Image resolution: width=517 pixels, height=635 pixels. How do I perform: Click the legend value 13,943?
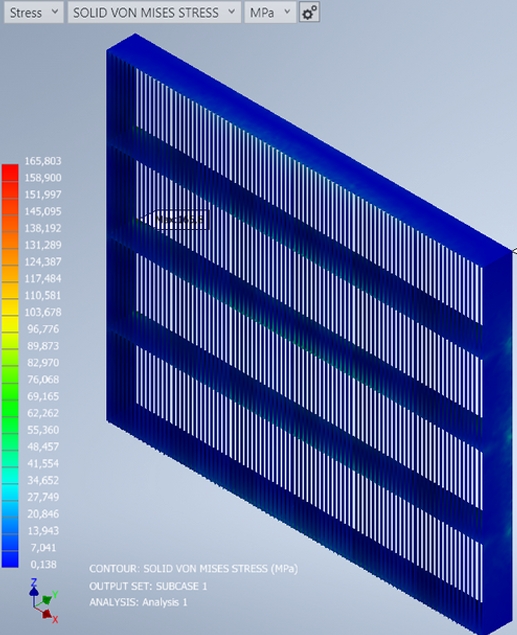point(43,531)
